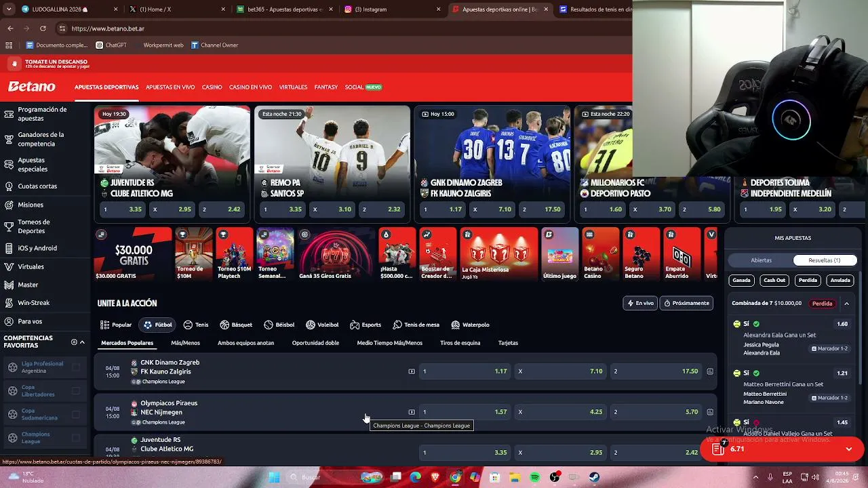Open the Windows Start menu
The image size is (868, 488).
[274, 477]
